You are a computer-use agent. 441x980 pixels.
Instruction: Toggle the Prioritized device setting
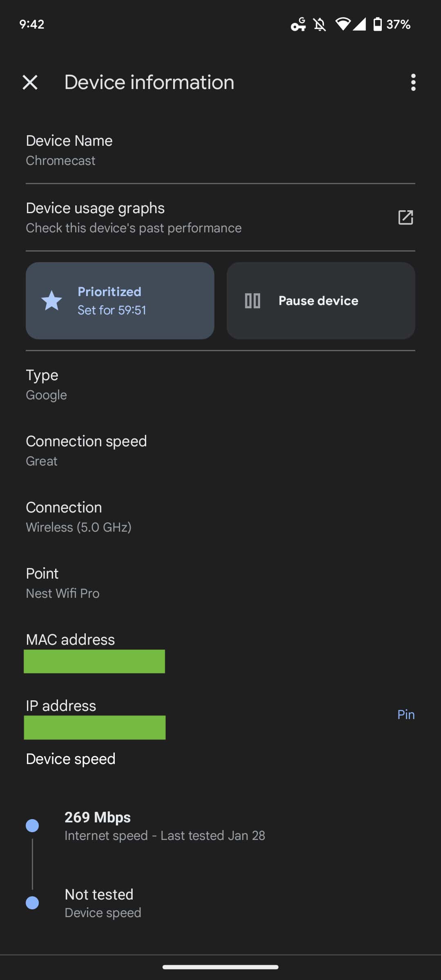(120, 301)
